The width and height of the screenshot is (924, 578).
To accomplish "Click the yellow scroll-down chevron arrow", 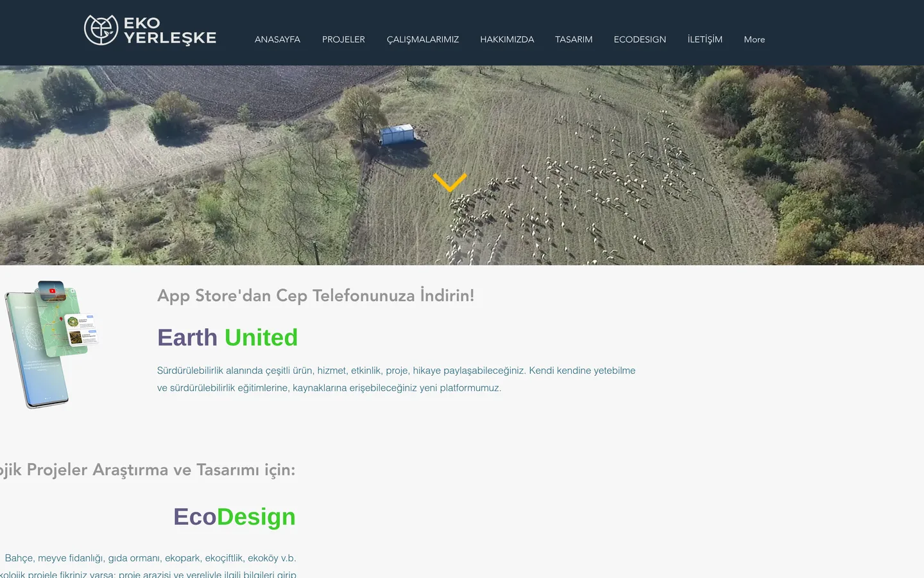I will tap(450, 182).
